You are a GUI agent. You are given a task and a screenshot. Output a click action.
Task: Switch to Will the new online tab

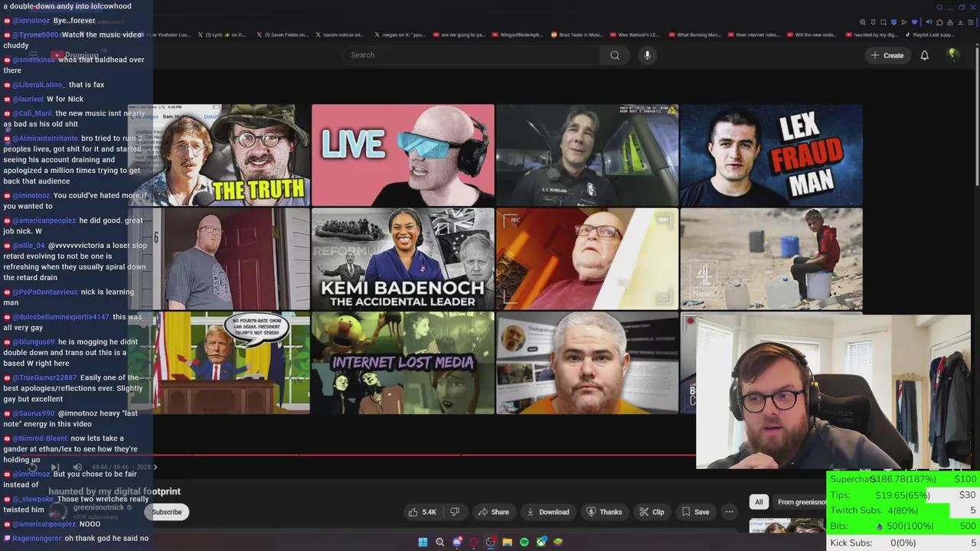[x=811, y=34]
